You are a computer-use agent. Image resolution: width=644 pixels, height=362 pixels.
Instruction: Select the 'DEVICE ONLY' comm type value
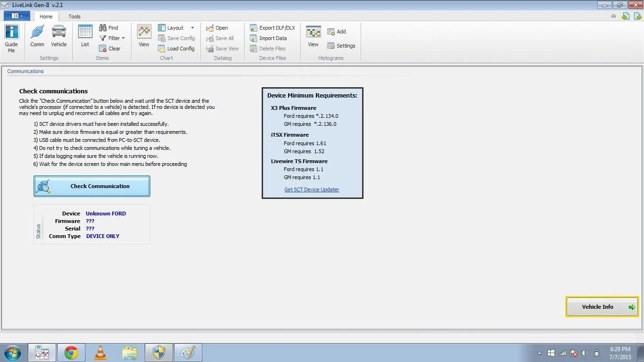pyautogui.click(x=103, y=236)
